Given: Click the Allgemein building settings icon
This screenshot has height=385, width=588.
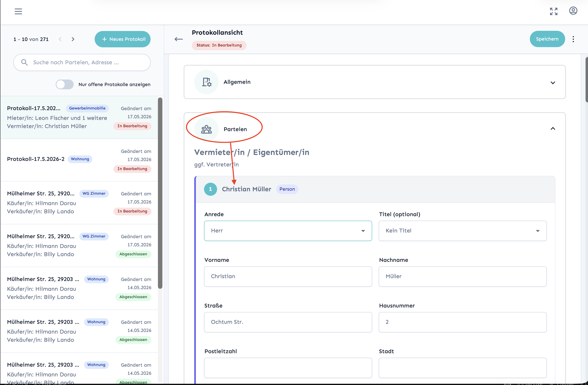Looking at the screenshot, I should pos(206,82).
